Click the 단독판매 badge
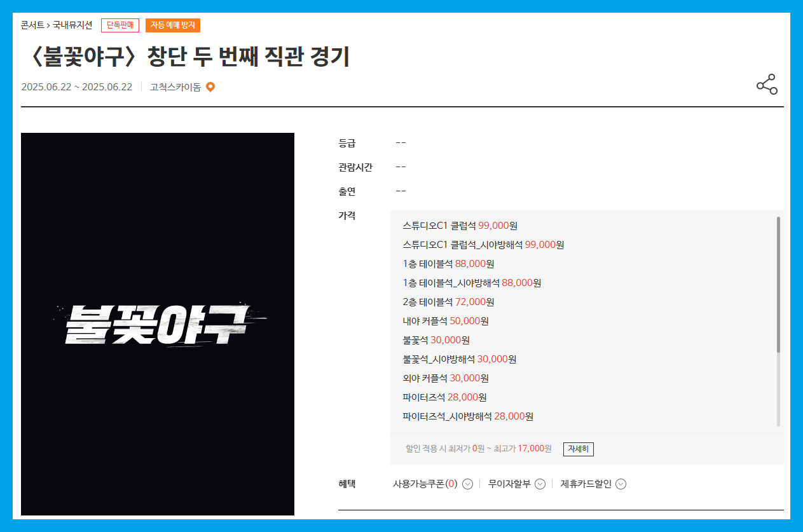Viewport: 803px width, 532px height. 120,25
